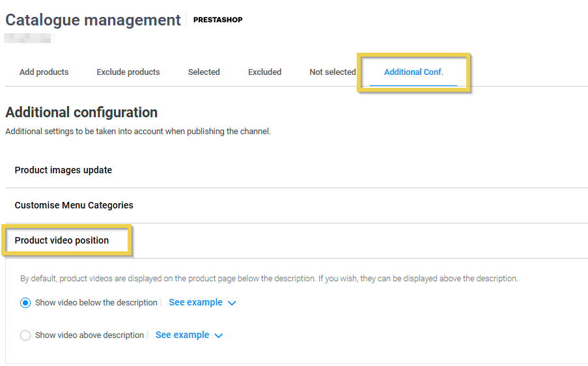Collapse the Product video position section
The image size is (588, 366).
62,240
